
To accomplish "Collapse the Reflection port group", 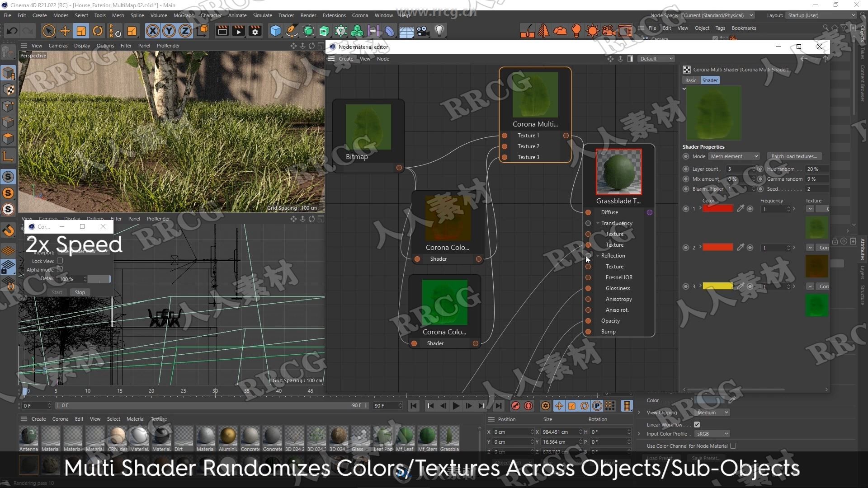I will pos(598,256).
